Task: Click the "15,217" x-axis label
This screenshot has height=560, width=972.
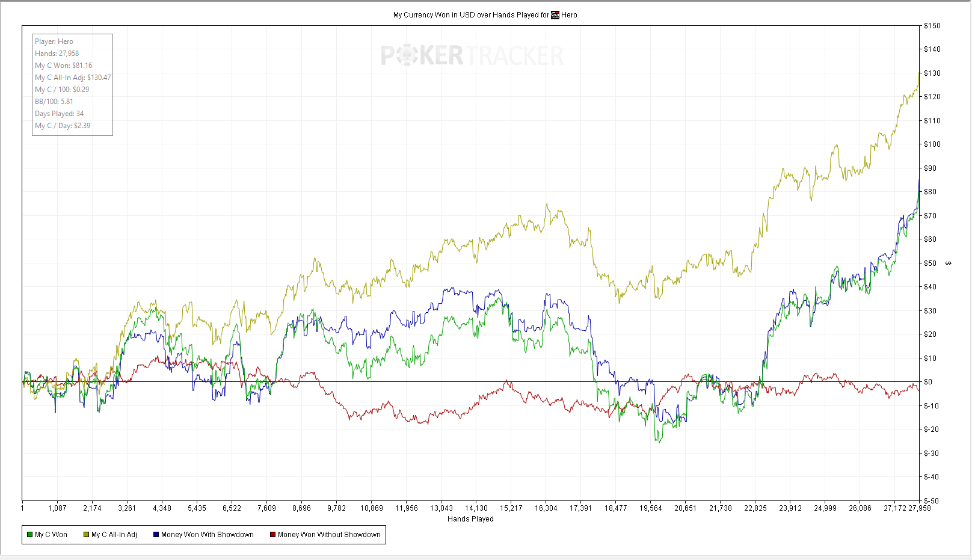Action: coord(511,508)
